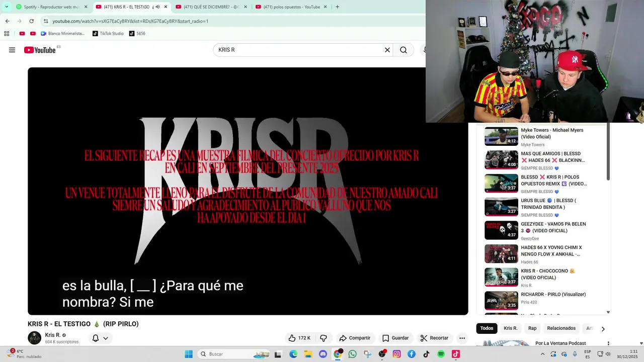This screenshot has height=362, width=644.
Task: Open a new browser tab
Action: tap(337, 7)
